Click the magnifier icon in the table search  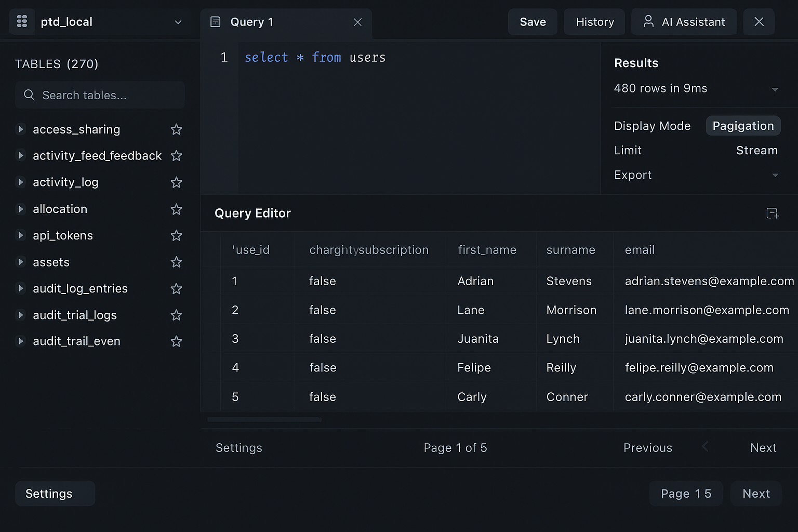tap(29, 95)
